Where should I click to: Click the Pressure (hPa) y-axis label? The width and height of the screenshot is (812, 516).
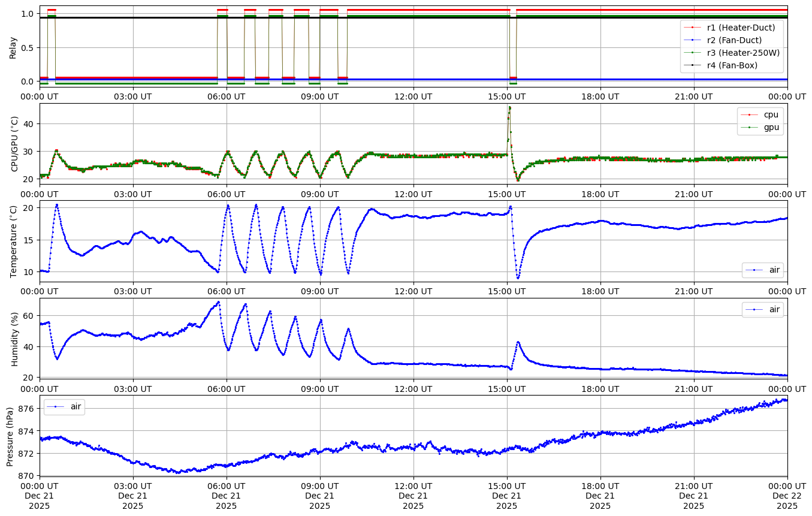pos(10,436)
